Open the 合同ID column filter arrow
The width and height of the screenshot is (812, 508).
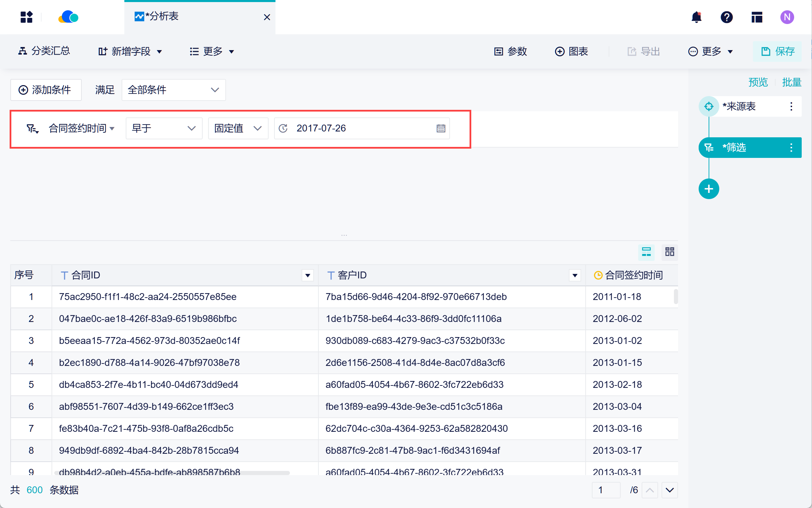(x=307, y=275)
